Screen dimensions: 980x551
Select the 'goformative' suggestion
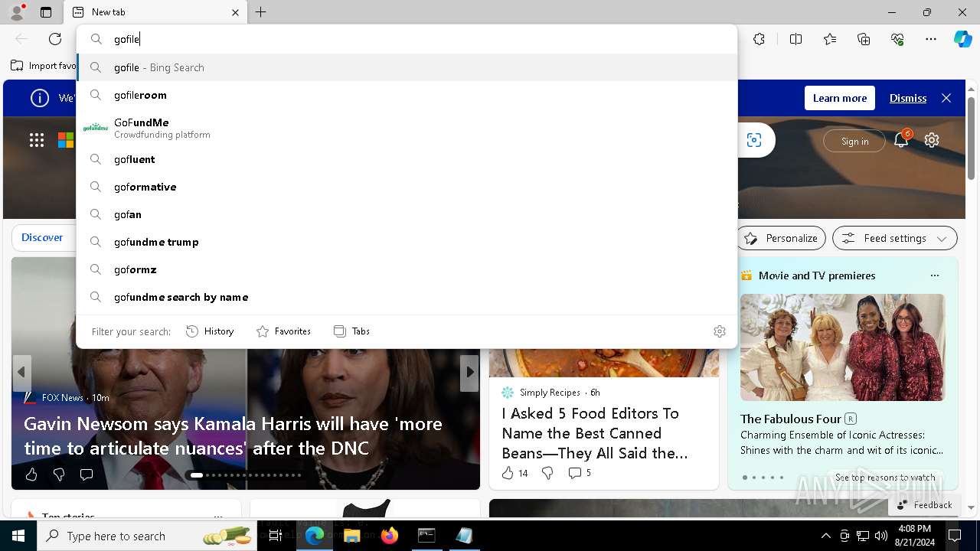(407, 187)
